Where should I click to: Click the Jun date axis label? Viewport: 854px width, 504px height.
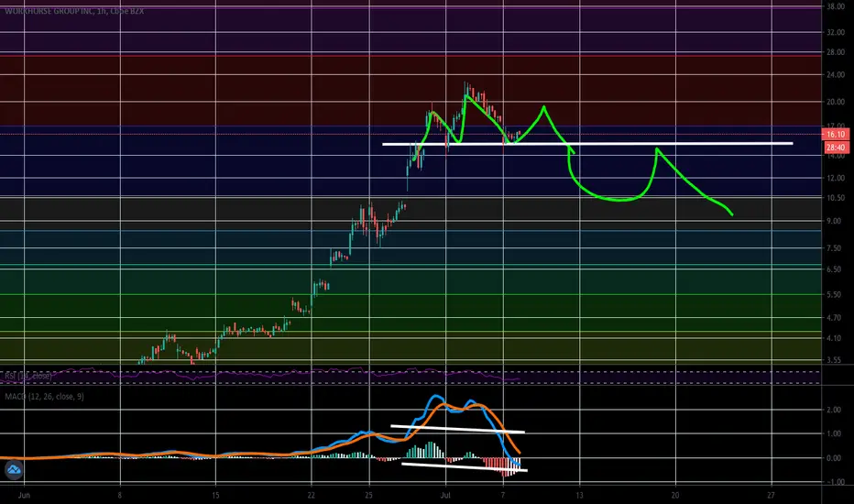pos(24,495)
